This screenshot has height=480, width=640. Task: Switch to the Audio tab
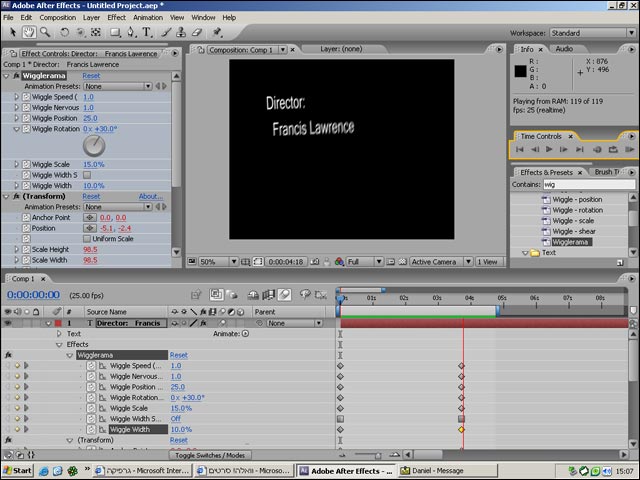coord(564,48)
